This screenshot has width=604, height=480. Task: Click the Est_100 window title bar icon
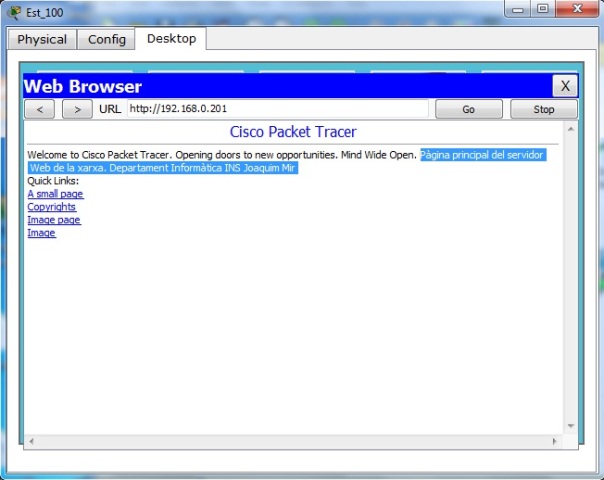click(x=13, y=12)
